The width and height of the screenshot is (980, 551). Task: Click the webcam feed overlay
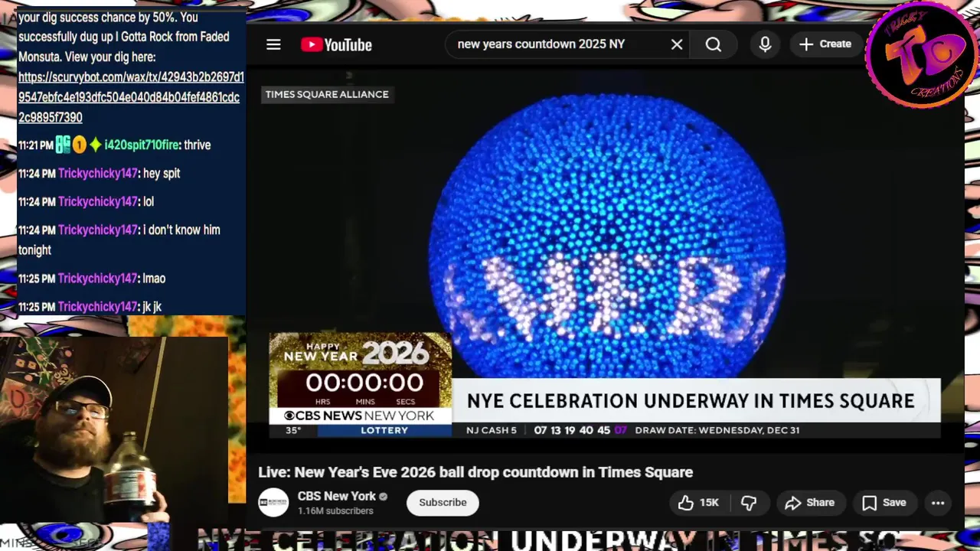pos(114,430)
